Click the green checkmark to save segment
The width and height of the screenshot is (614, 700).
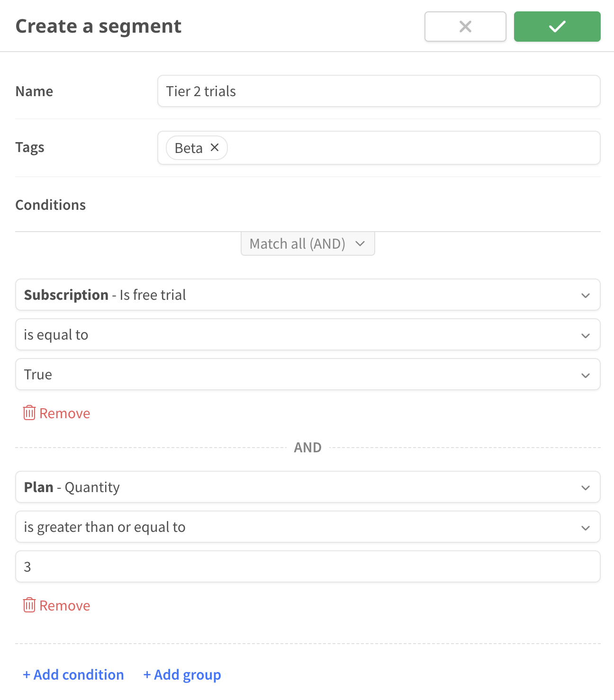557,27
